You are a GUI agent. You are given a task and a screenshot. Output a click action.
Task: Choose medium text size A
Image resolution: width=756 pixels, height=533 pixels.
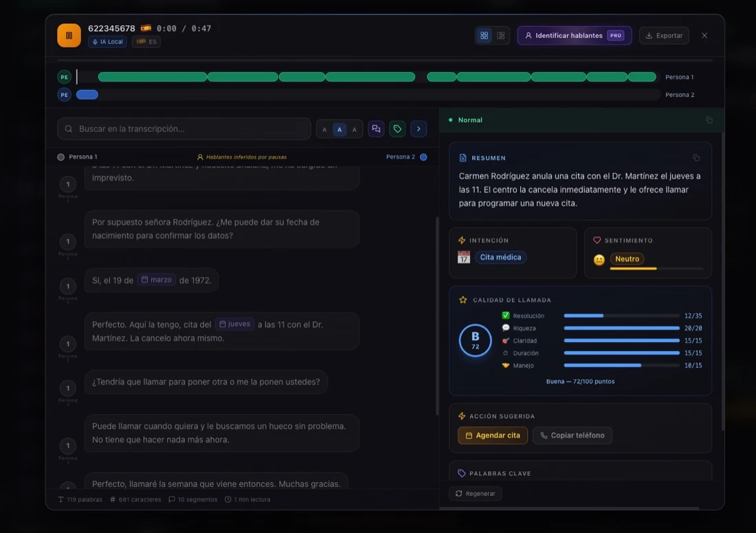[x=340, y=130]
